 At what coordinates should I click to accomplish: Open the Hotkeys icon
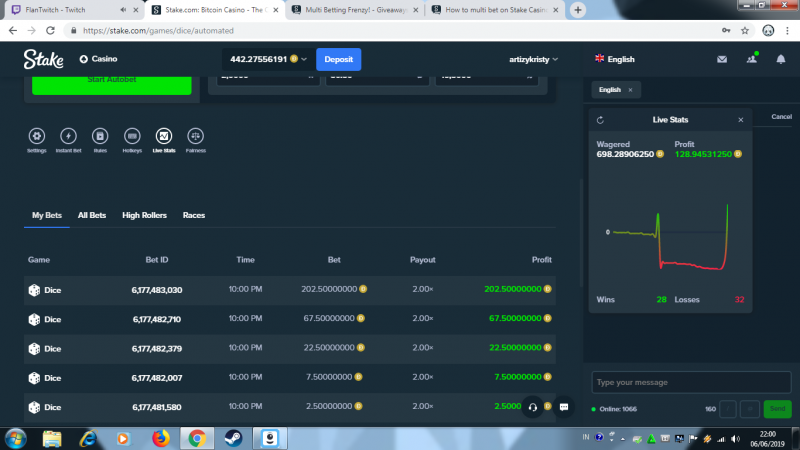[x=132, y=136]
